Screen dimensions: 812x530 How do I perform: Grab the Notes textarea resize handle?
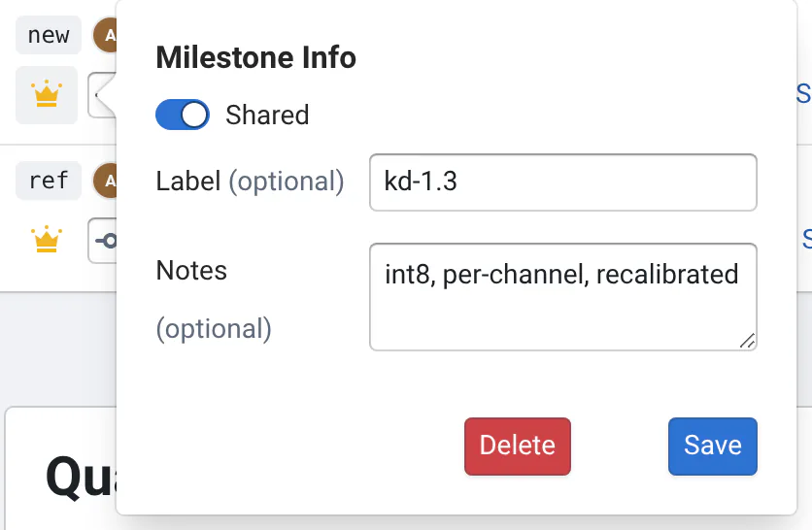[x=748, y=341]
